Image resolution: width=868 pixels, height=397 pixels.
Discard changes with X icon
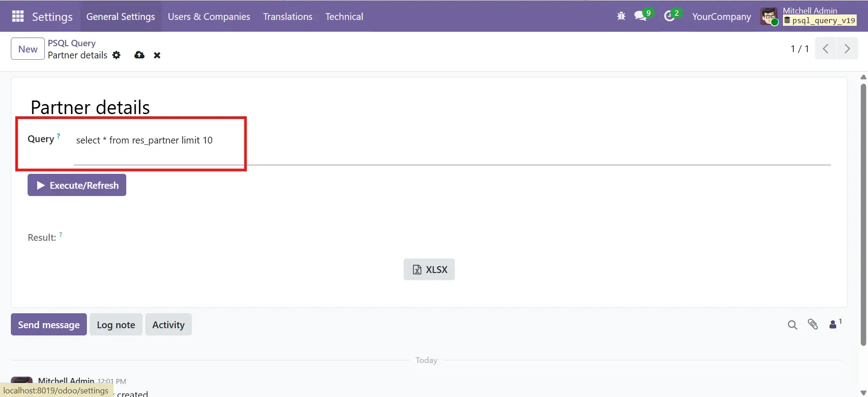point(157,55)
